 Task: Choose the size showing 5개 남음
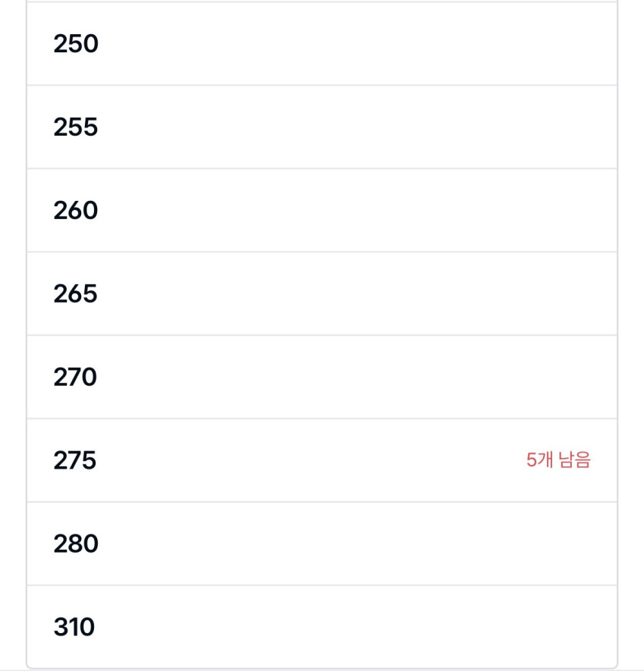tap(322, 460)
